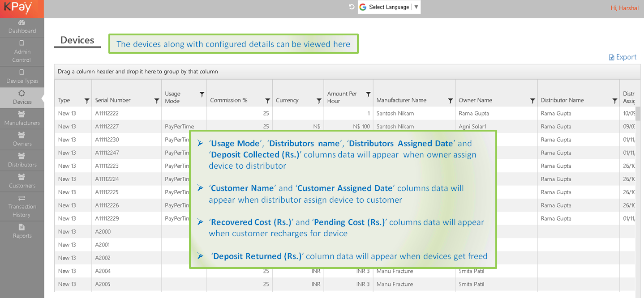Click the Dashboard icon in sidebar
Screen dimensions: 644x298
(21, 23)
